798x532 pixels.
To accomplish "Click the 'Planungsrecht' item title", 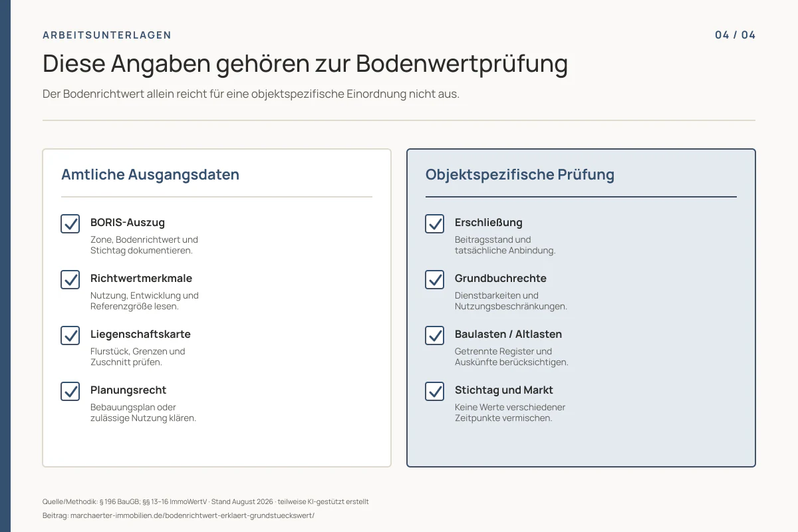I will click(128, 390).
